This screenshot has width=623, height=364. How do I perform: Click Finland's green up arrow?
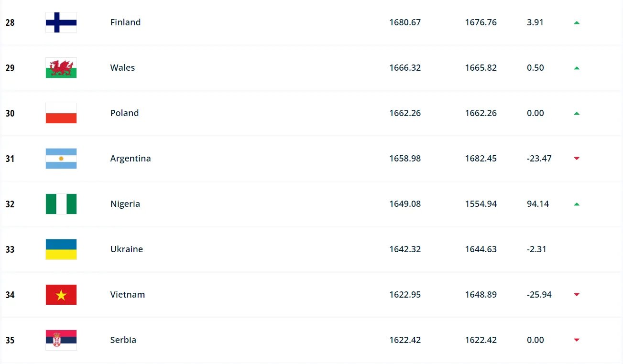[577, 22]
